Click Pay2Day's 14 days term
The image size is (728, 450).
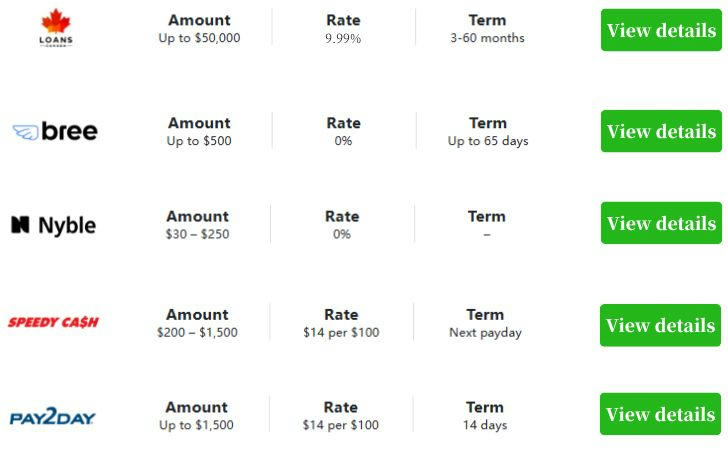click(x=485, y=425)
